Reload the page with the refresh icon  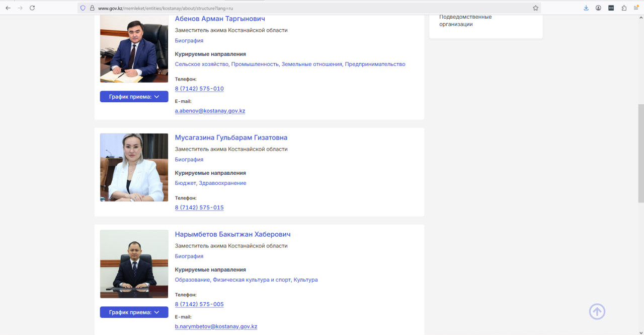[32, 8]
